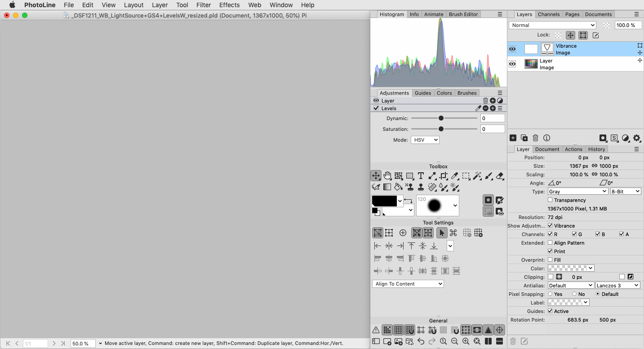Open the Apple menu
Image resolution: width=644 pixels, height=349 pixels.
[12, 5]
